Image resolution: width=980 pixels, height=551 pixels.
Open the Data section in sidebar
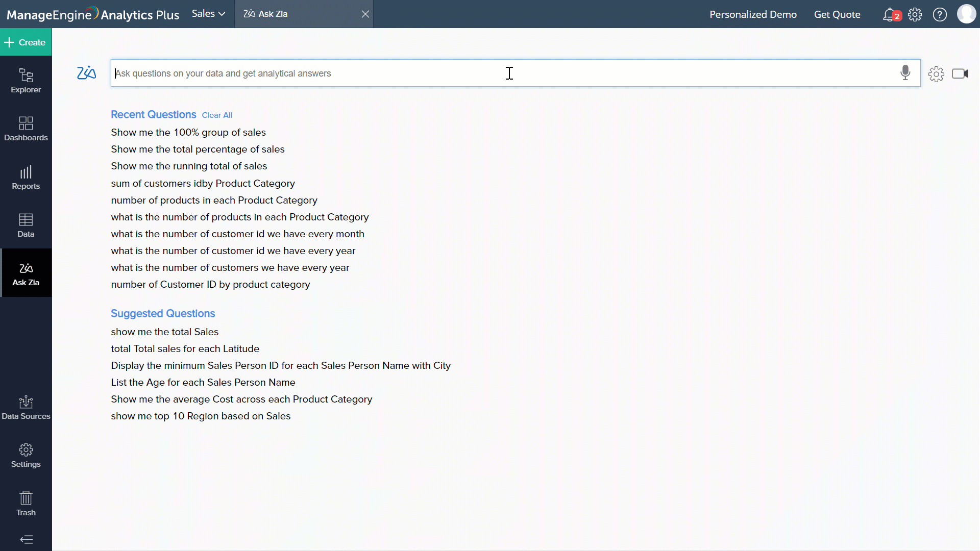tap(26, 226)
